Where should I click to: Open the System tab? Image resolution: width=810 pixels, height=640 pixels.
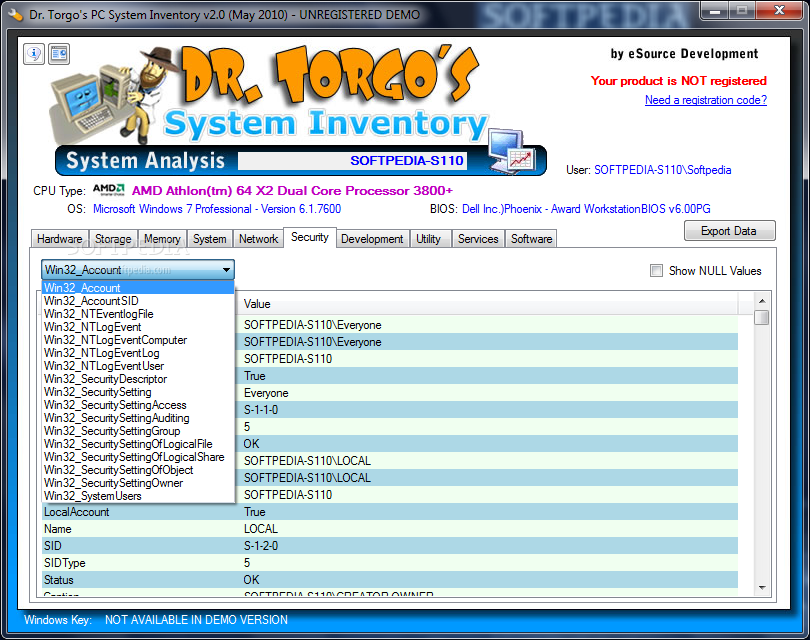(x=210, y=239)
